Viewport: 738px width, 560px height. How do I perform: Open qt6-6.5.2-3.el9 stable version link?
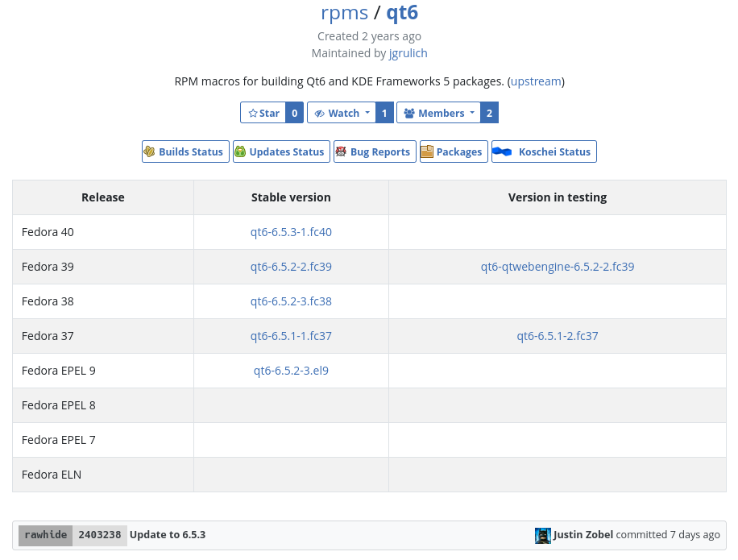tap(291, 371)
